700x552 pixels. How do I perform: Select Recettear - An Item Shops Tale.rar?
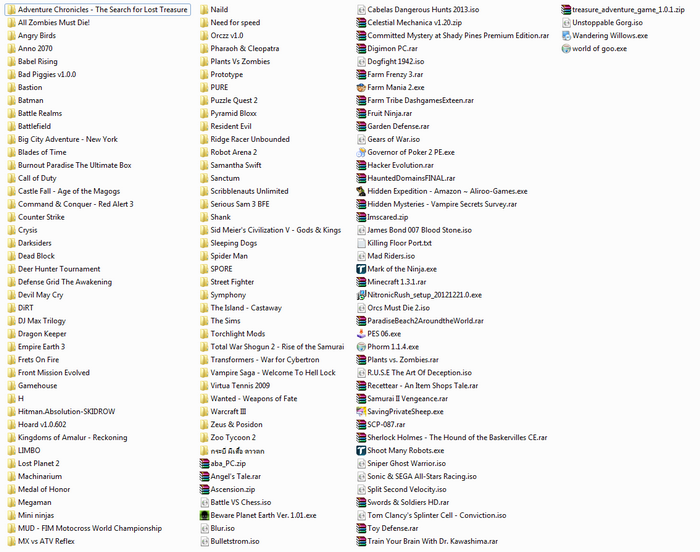(422, 385)
